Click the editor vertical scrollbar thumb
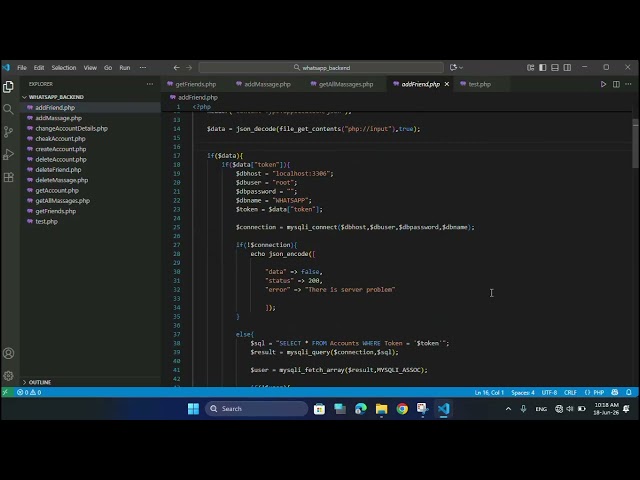Image resolution: width=640 pixels, height=480 pixels. 635,143
